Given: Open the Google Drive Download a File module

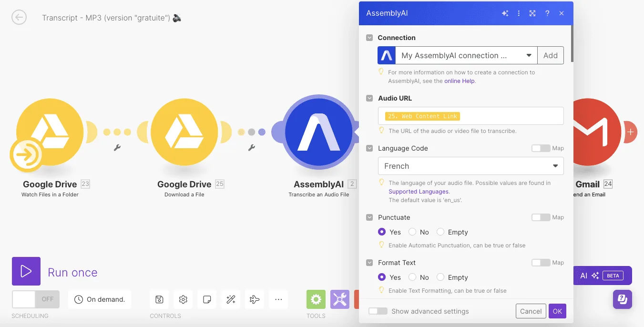Looking at the screenshot, I should tap(184, 131).
